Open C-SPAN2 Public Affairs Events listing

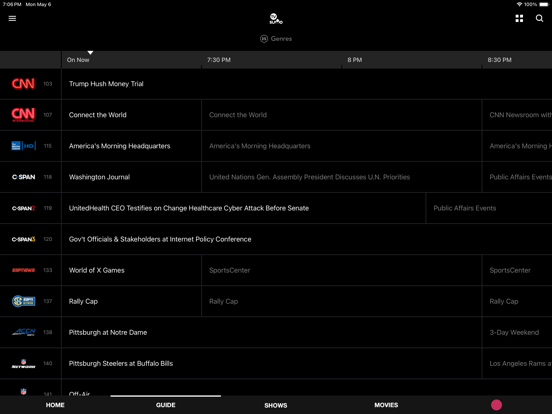click(x=489, y=208)
